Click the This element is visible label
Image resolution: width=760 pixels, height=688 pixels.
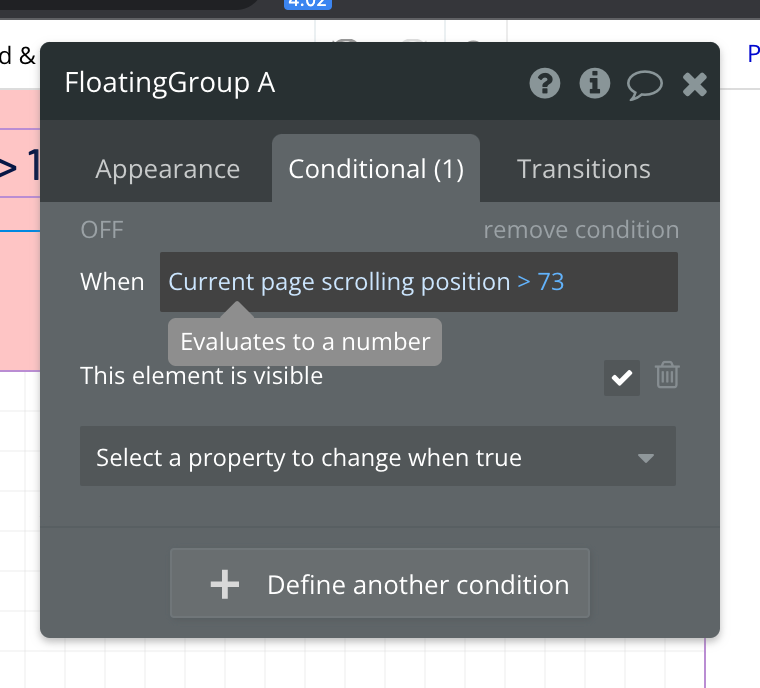(201, 376)
